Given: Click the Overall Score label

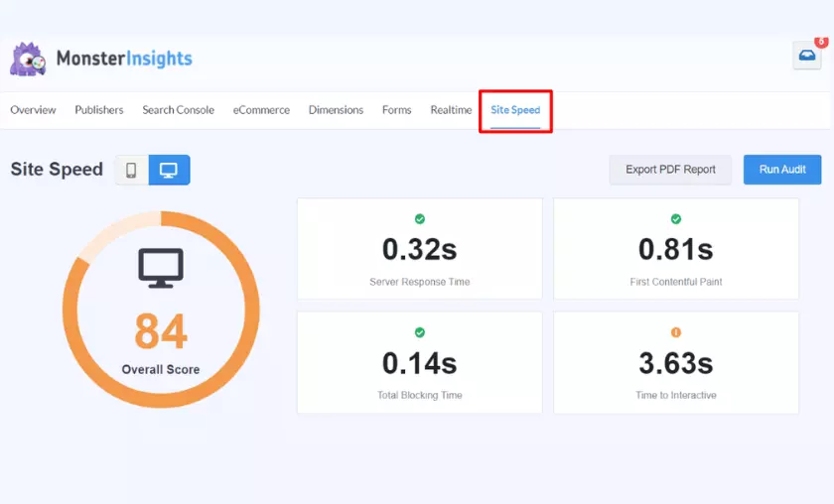Looking at the screenshot, I should point(161,369).
